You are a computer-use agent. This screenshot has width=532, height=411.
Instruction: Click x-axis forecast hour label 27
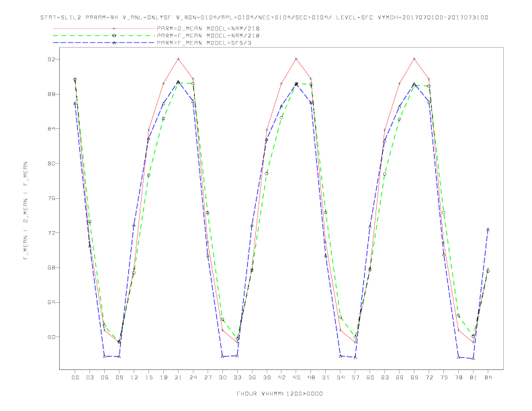pos(208,377)
